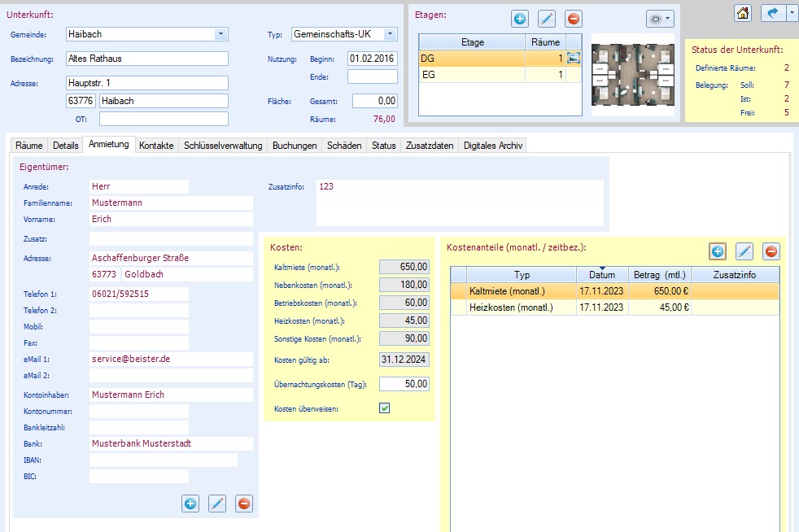Open the view options gear dropdown

point(659,19)
